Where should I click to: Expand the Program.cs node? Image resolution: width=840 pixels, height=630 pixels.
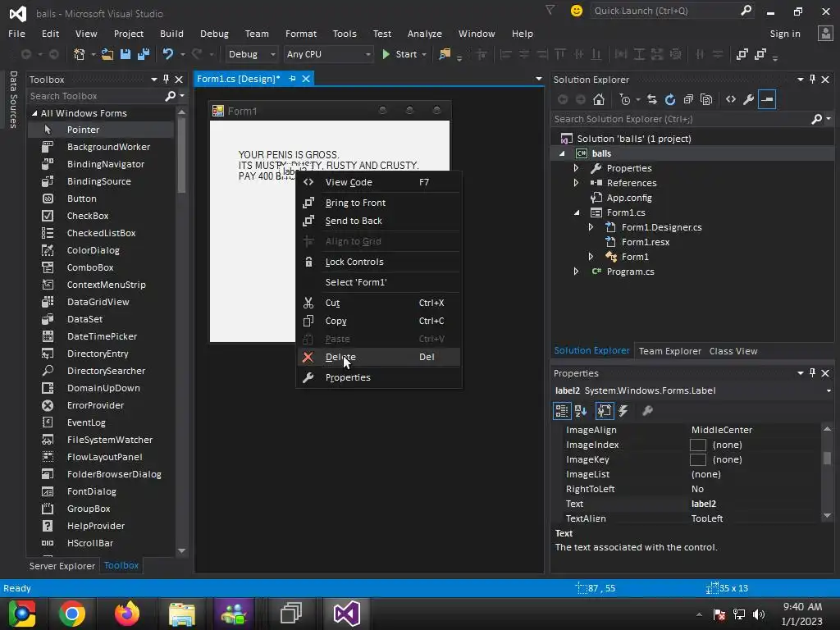coord(577,272)
